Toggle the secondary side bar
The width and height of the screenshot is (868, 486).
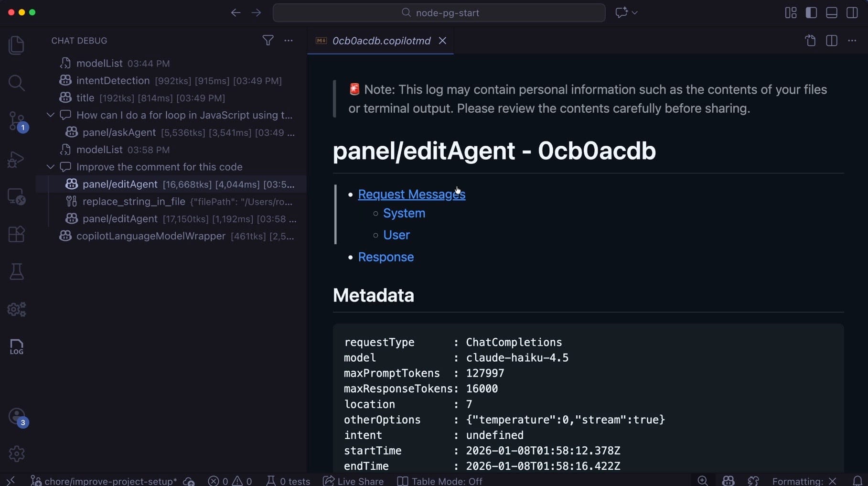click(852, 12)
